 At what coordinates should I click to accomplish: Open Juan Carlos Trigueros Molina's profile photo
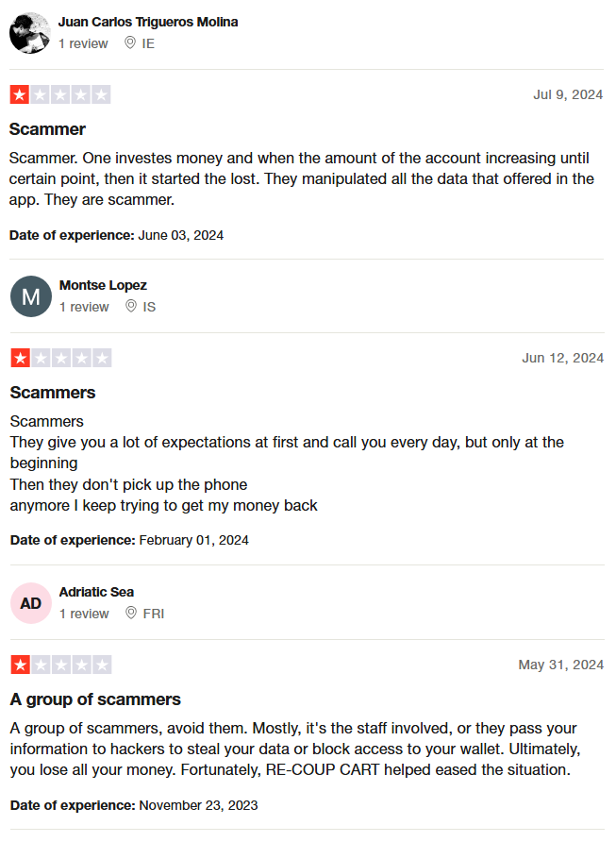coord(29,33)
